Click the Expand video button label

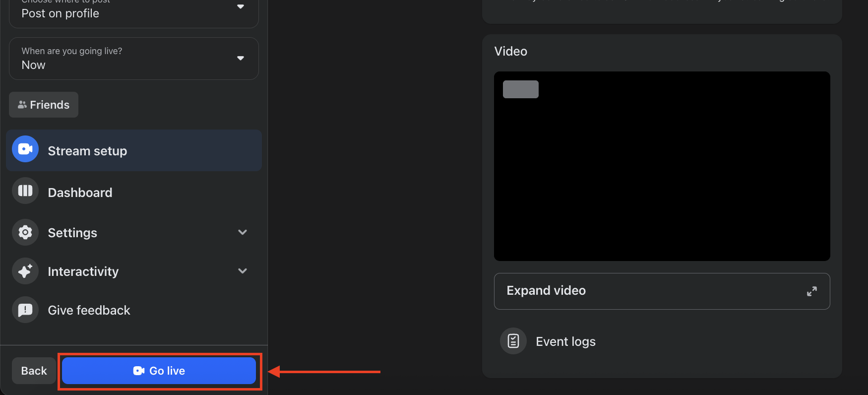pos(546,290)
